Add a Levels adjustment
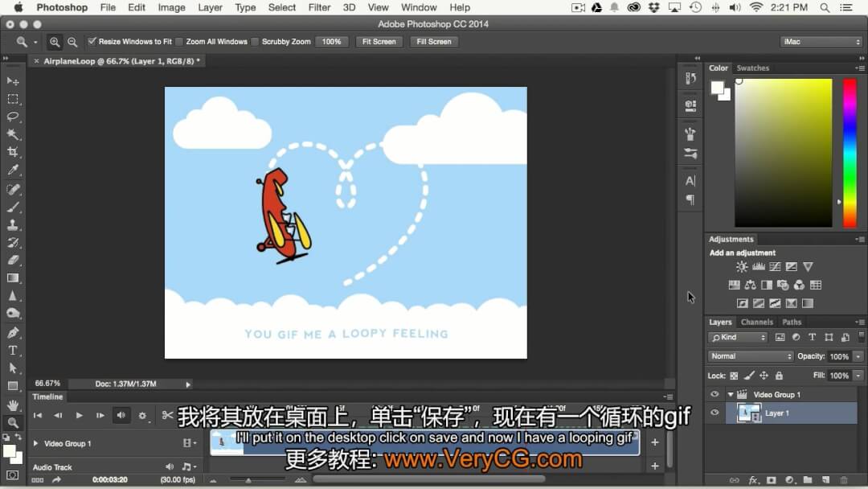Image resolution: width=868 pixels, height=489 pixels. (759, 267)
